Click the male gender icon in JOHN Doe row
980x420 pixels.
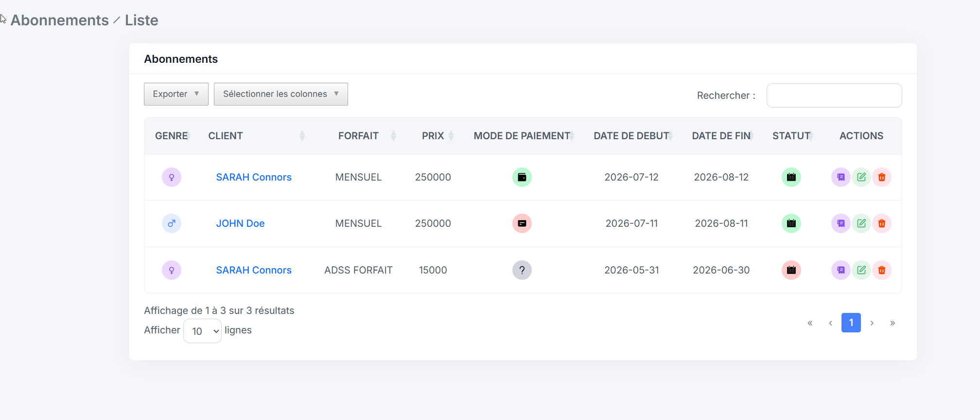(x=172, y=223)
